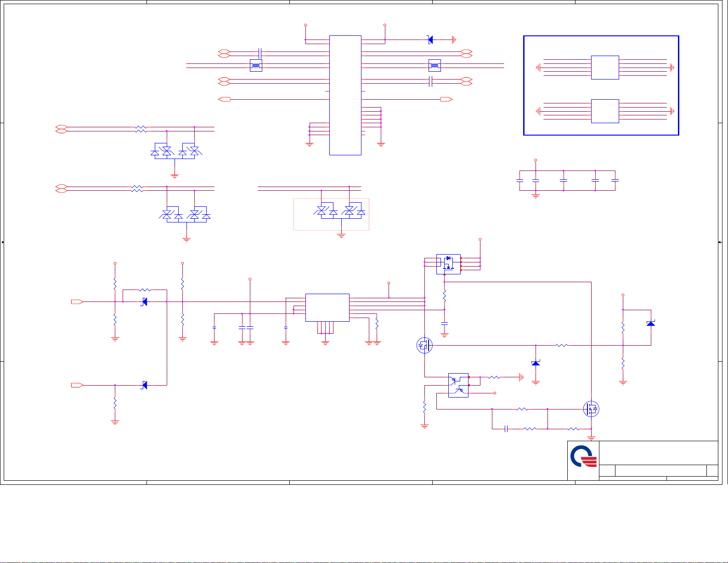Click the single input port left of the tall IC
This screenshot has height=563, width=728.
point(225,99)
